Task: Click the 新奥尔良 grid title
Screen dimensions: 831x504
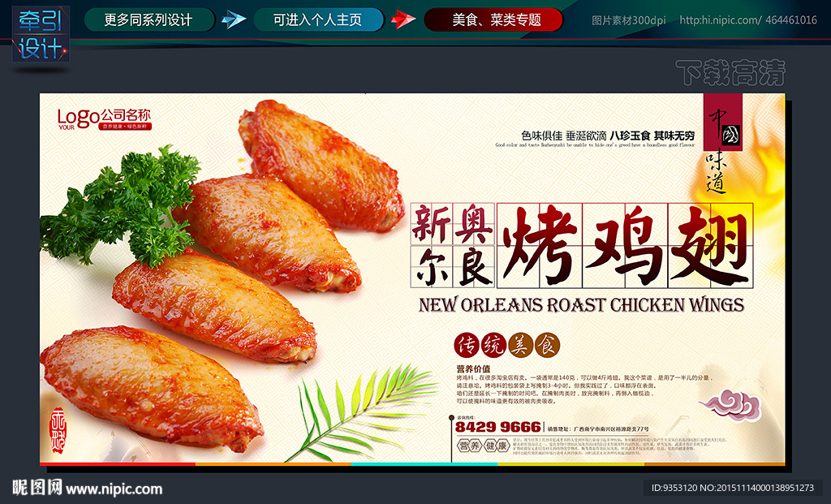Action: [453, 245]
